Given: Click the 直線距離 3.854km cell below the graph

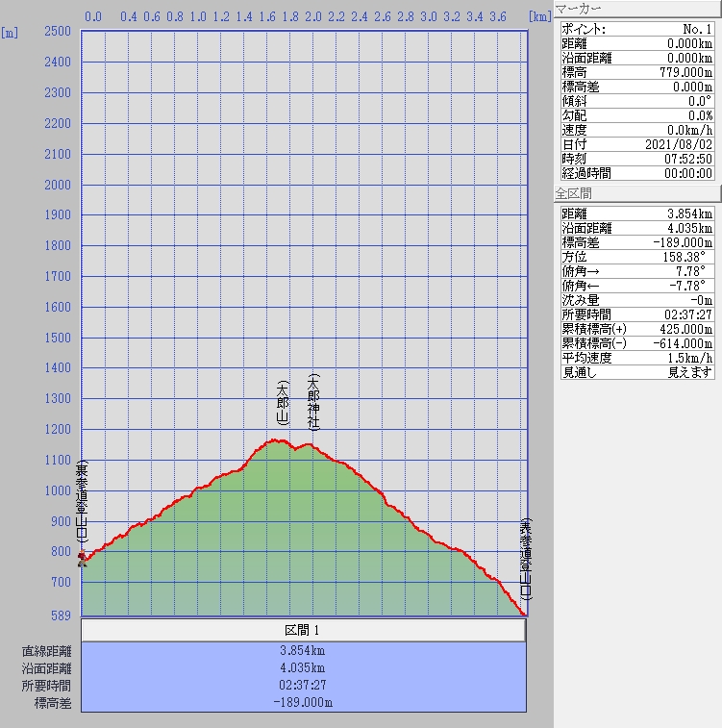Looking at the screenshot, I should pyautogui.click(x=303, y=651).
